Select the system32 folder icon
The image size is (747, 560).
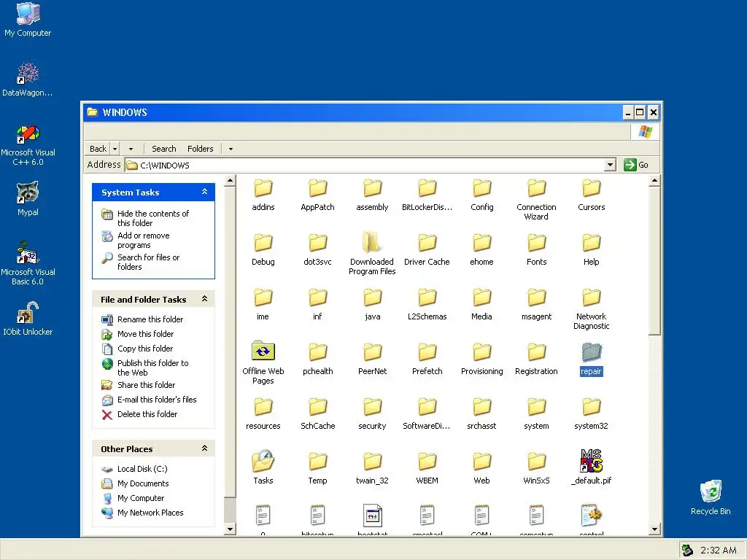(x=591, y=407)
